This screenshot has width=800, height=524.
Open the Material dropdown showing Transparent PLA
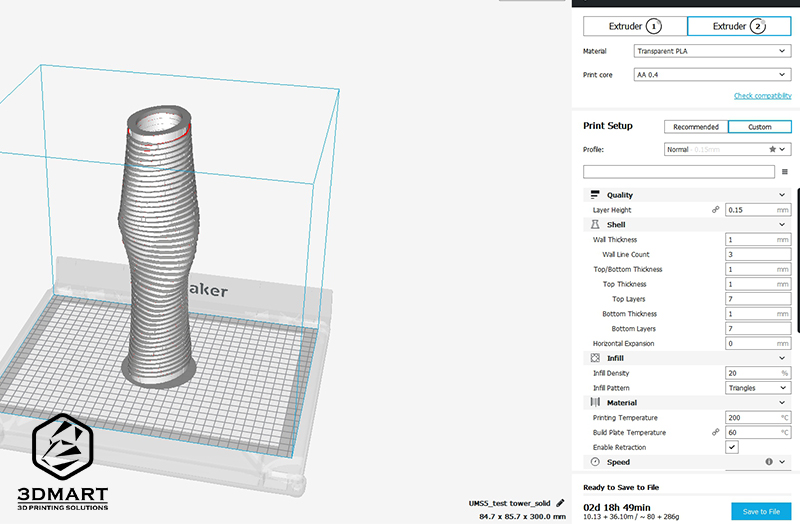(x=712, y=51)
